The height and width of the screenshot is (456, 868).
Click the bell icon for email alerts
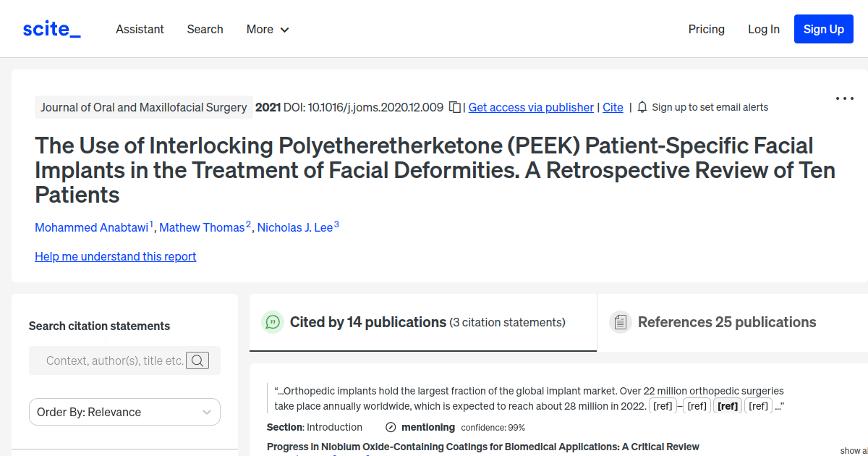click(642, 106)
